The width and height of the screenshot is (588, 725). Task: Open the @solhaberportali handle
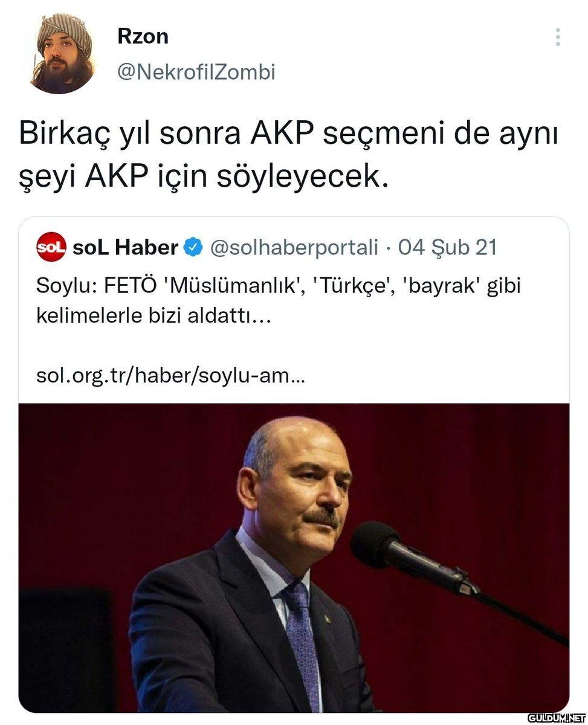[x=294, y=247]
